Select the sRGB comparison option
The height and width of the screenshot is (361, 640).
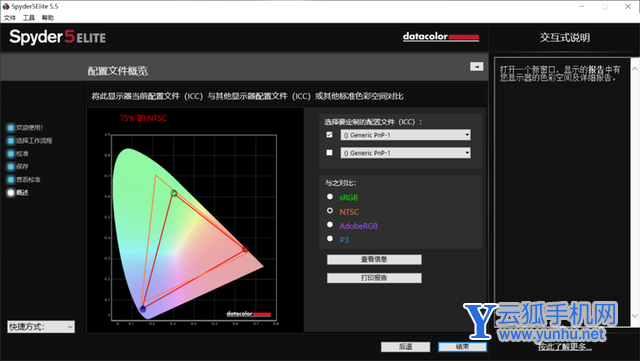point(330,196)
